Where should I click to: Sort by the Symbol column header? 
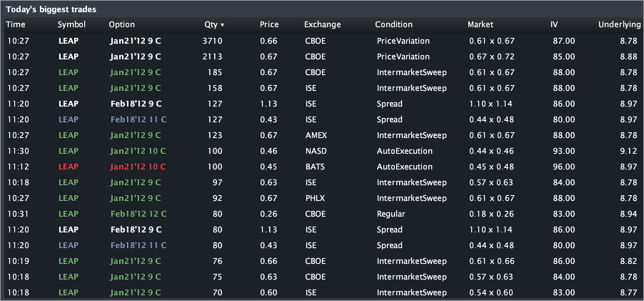[x=71, y=25]
